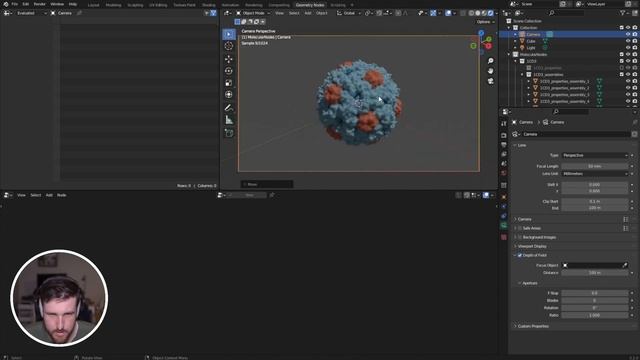Click the aperture Ratio value field
Screen dimensions: 640x360
click(595, 315)
